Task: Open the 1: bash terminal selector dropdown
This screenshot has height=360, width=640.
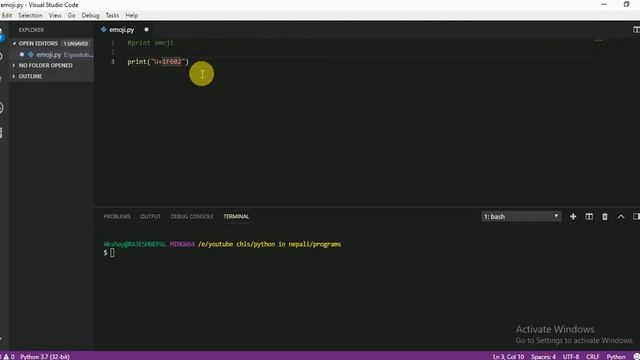Action: (521, 217)
